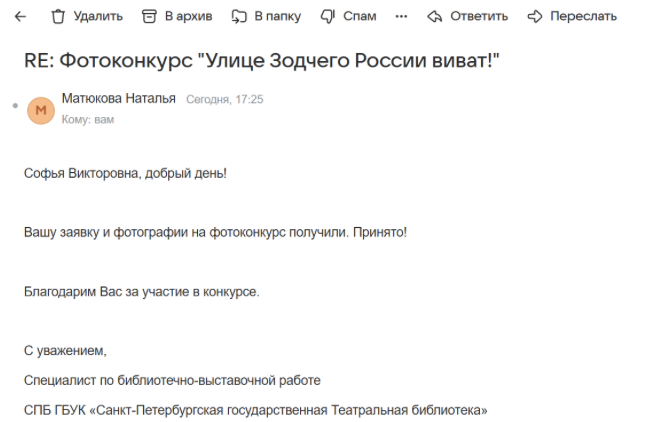Click sender name "Матюкова Наталья"
The image size is (648, 422).
[x=118, y=99]
